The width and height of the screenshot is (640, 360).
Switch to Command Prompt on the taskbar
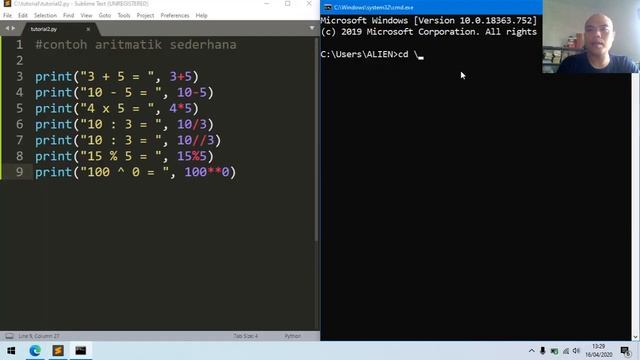81,351
